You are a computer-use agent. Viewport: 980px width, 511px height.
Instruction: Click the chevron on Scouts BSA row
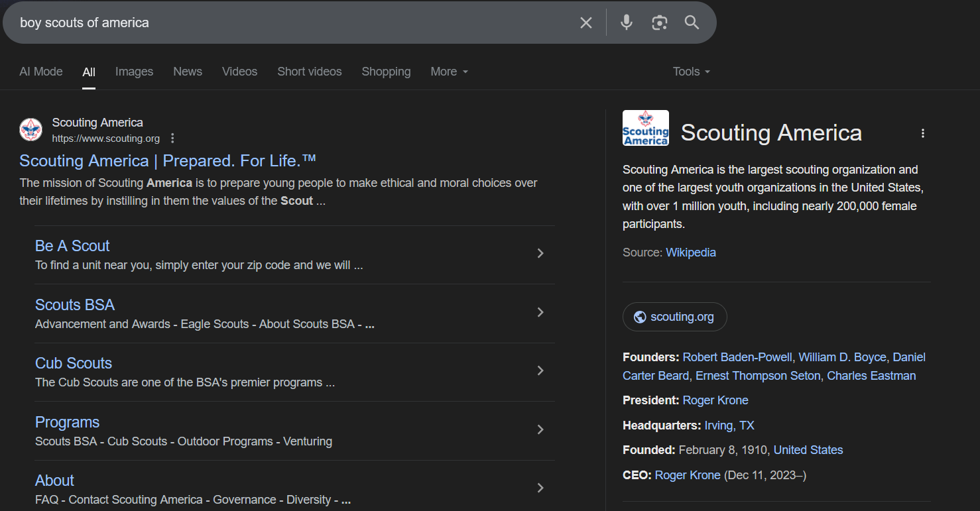[540, 312]
